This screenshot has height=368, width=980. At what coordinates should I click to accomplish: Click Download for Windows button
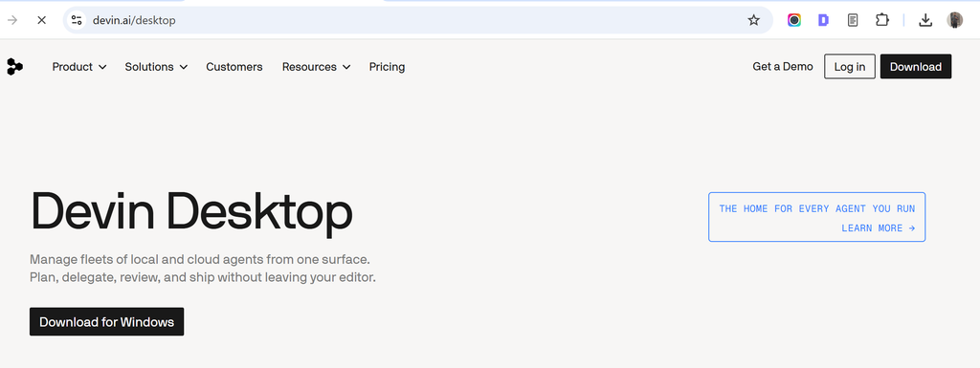pos(106,322)
